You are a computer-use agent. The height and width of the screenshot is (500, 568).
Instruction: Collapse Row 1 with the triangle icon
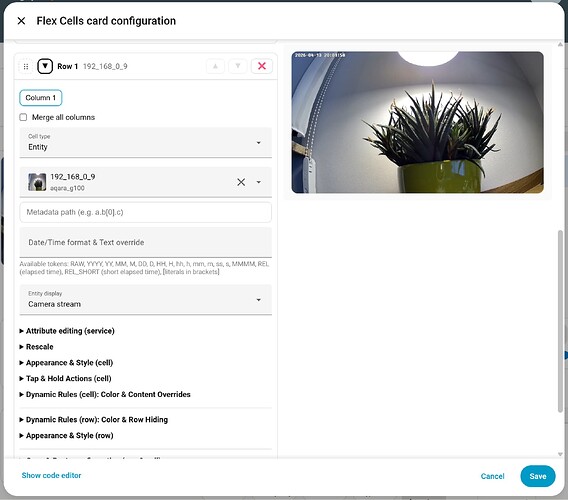[45, 66]
